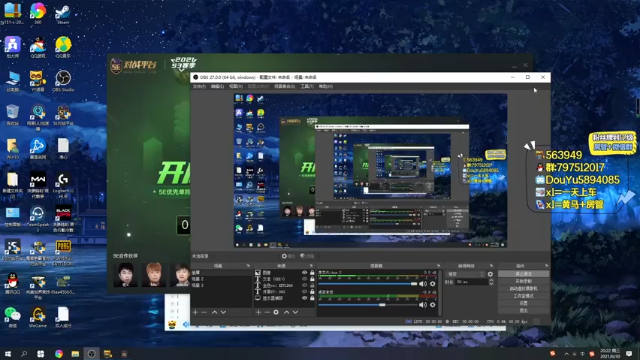Remove the selected scene with minus icon

point(204,312)
